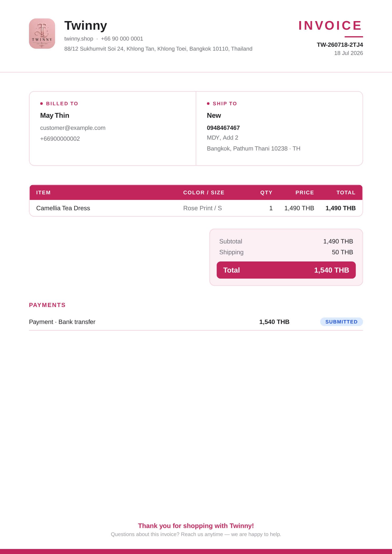The image size is (392, 554).
Task: Click the ITEM column header
Action: pyautogui.click(x=43, y=192)
